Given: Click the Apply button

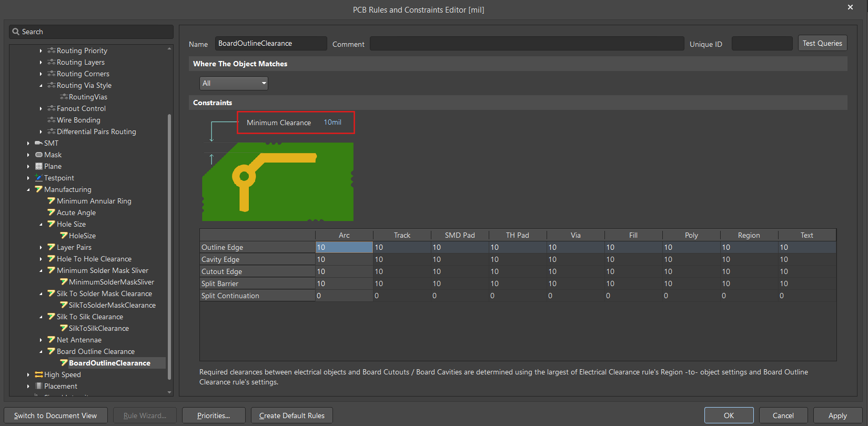Looking at the screenshot, I should 837,415.
